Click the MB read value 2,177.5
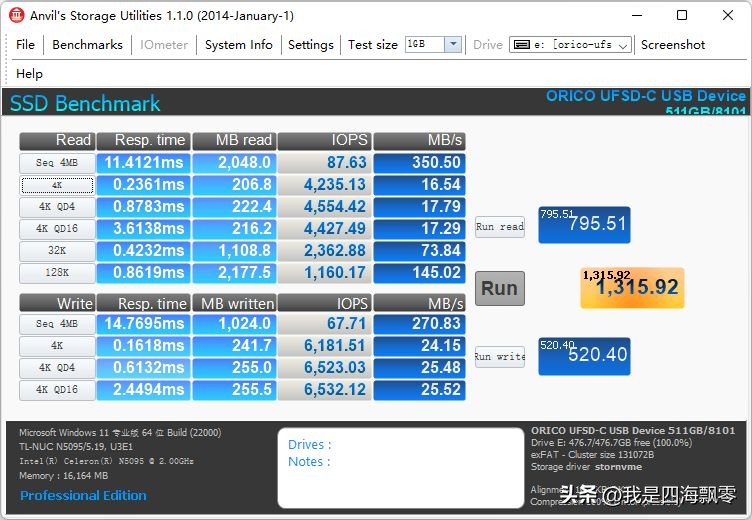The image size is (752, 520). tap(235, 272)
